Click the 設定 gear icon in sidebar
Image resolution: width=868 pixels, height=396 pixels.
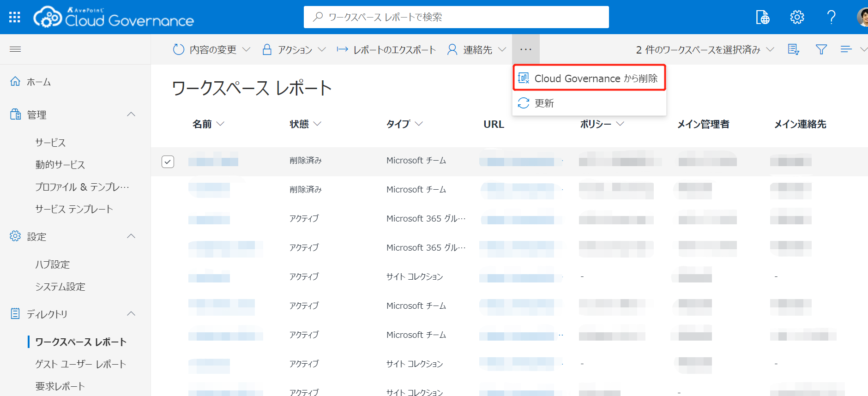(15, 236)
